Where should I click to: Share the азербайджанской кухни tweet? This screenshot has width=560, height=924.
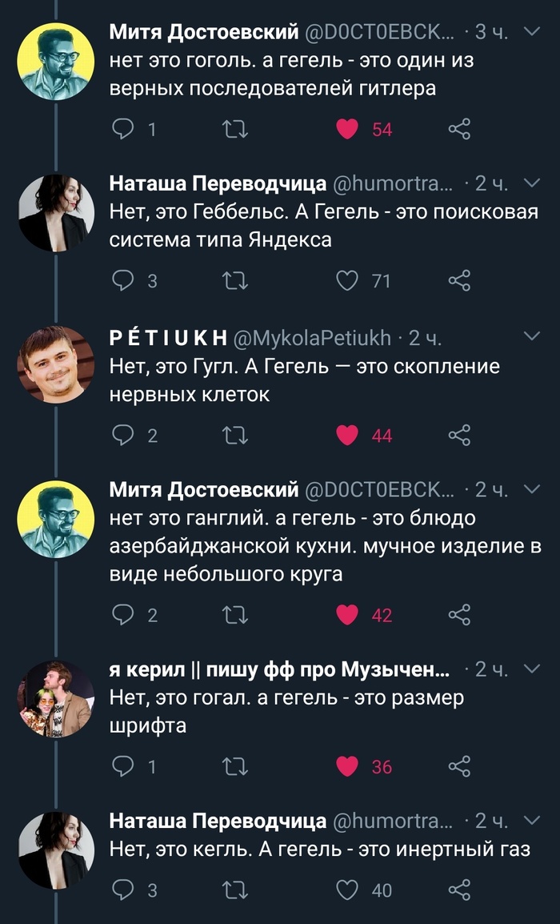click(x=459, y=614)
